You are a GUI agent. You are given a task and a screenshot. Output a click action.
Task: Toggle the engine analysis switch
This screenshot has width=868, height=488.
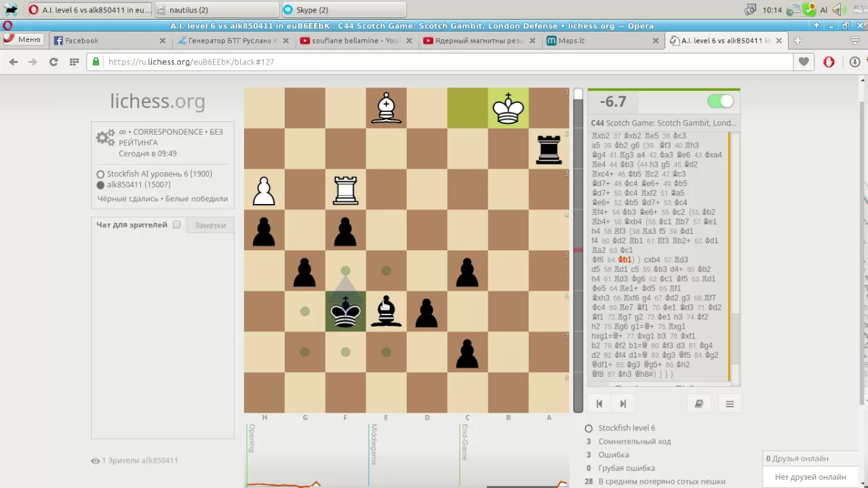click(720, 102)
